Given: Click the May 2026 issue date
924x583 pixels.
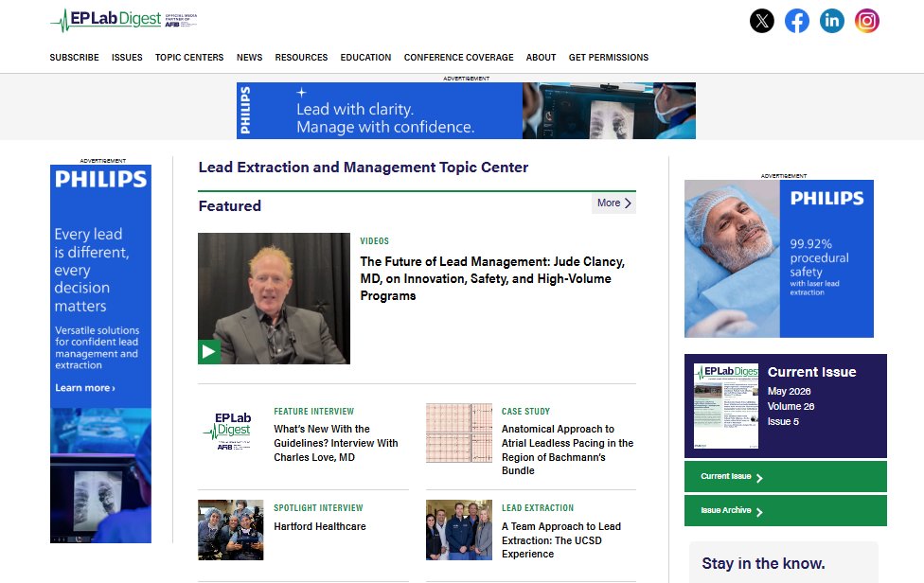Looking at the screenshot, I should [x=789, y=391].
